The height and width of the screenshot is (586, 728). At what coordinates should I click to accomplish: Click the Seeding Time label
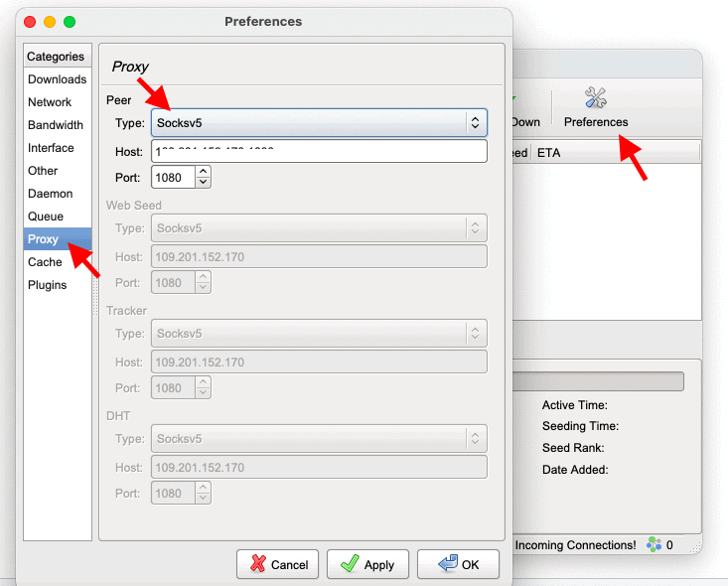pyautogui.click(x=580, y=426)
